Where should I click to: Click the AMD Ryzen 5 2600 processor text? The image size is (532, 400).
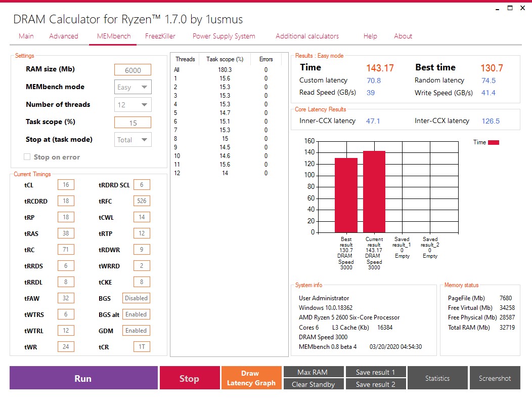tap(349, 317)
